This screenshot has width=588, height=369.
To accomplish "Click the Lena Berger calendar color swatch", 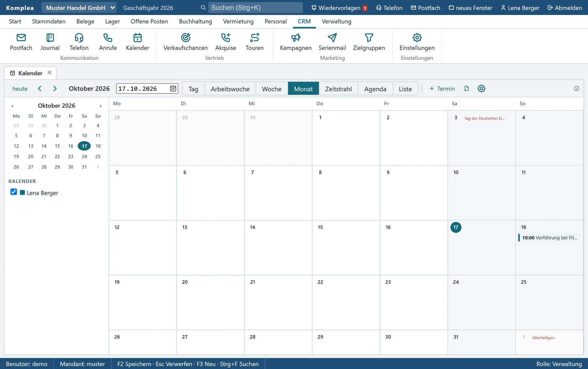I will point(22,193).
